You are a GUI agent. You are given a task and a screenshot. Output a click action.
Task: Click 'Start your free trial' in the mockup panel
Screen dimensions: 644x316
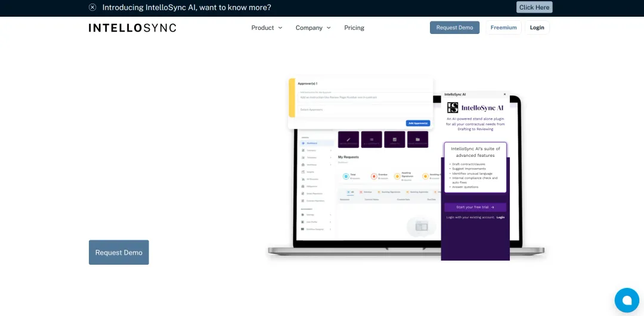(475, 207)
